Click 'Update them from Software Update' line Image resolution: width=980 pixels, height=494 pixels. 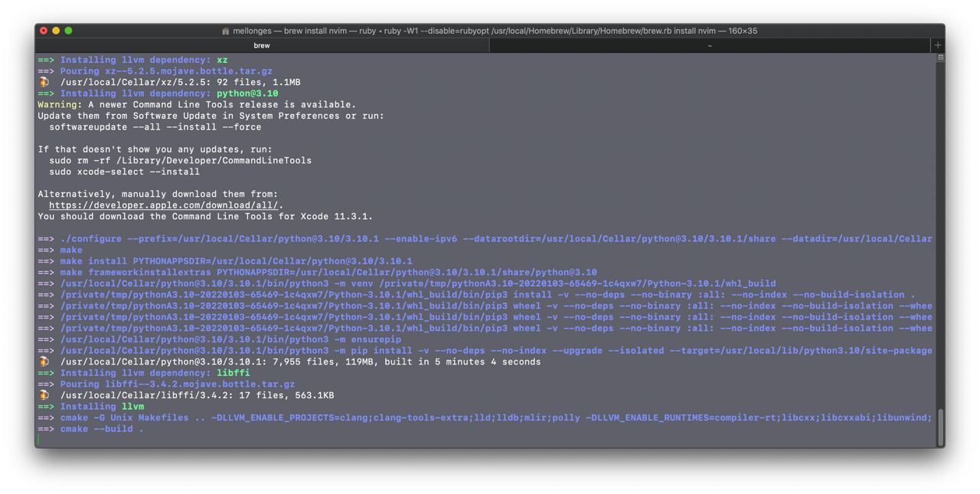pyautogui.click(x=211, y=116)
